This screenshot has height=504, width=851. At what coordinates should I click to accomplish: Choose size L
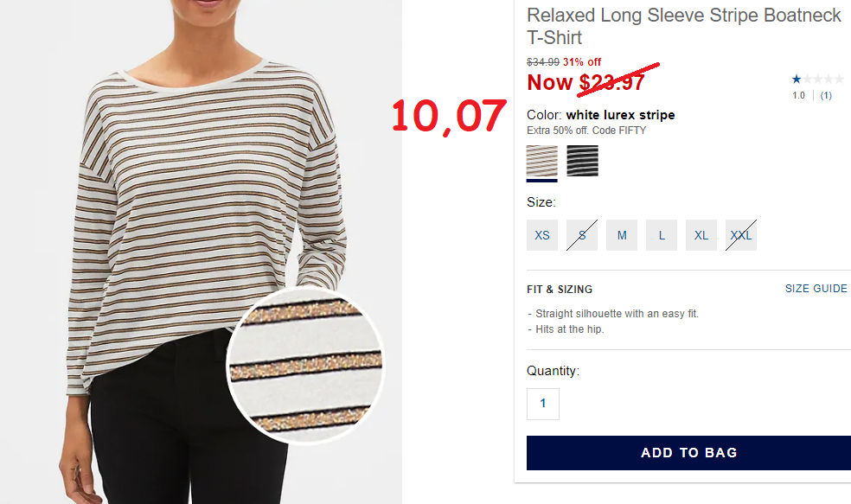(x=662, y=235)
